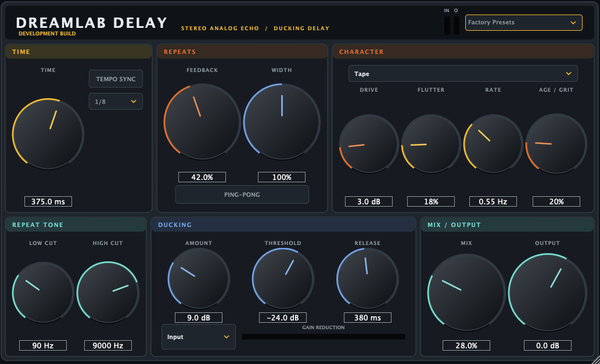Screen dimensions: 600x364
Task: Click the CHARACTER section header
Action: point(463,52)
